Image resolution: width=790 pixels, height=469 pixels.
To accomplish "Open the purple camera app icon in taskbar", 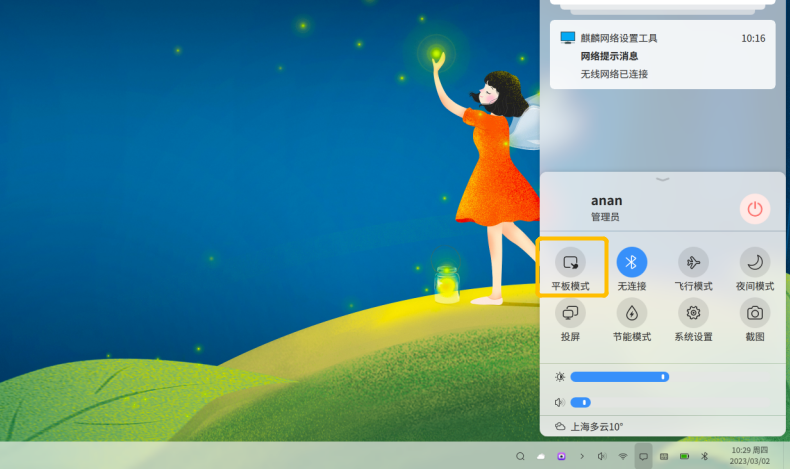I will coord(561,456).
